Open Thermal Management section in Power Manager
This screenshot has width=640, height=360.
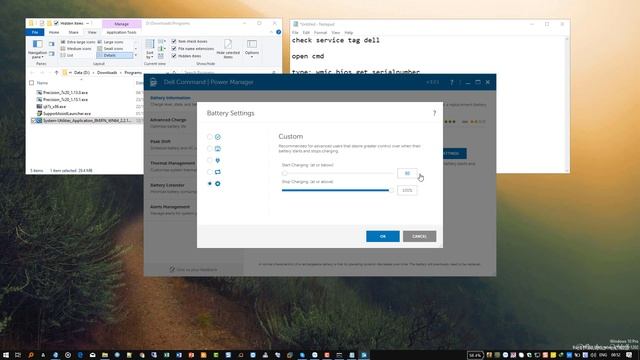(172, 166)
